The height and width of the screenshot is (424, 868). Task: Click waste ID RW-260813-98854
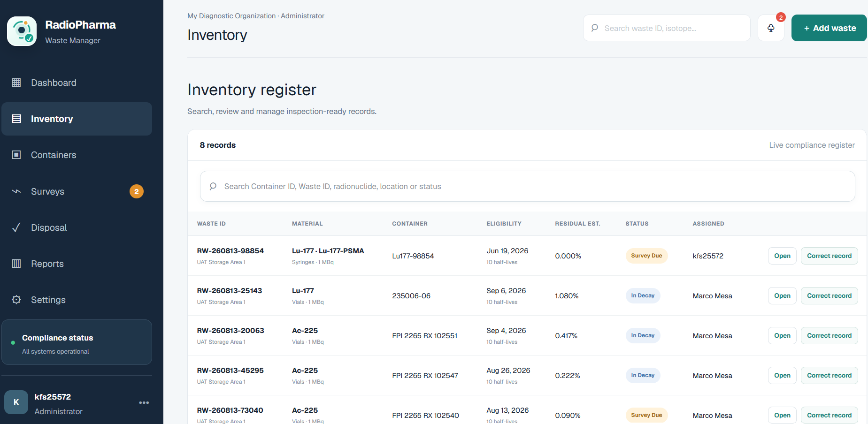pos(230,251)
